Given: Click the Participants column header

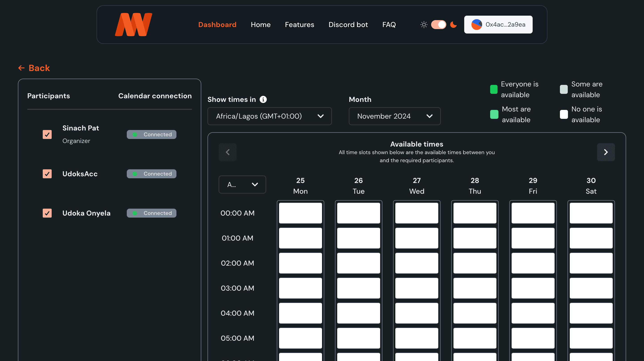Looking at the screenshot, I should click(49, 96).
